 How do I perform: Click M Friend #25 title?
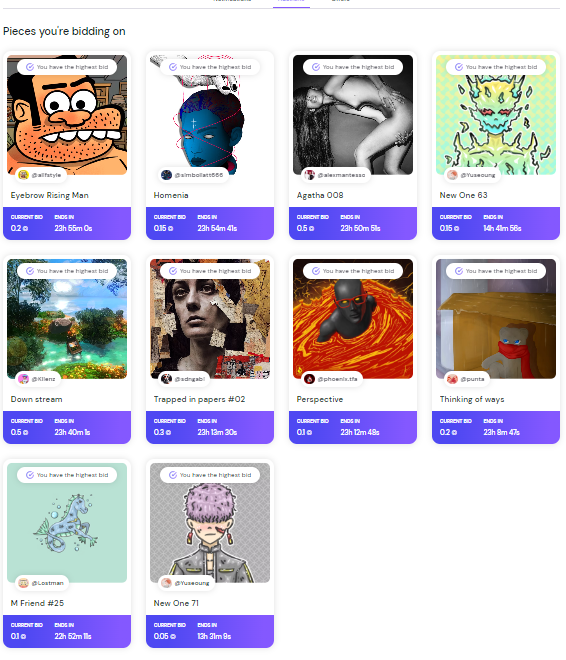[x=37, y=603]
